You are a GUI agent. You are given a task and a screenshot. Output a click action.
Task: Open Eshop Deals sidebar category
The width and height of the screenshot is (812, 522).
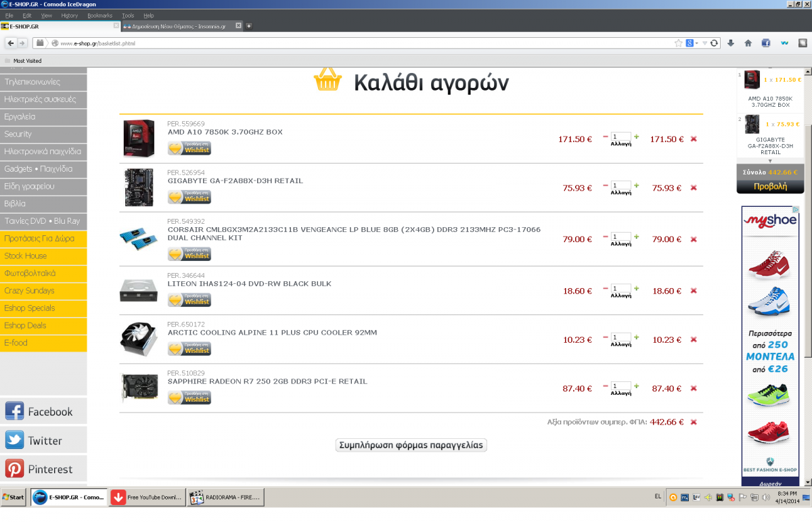tap(43, 325)
